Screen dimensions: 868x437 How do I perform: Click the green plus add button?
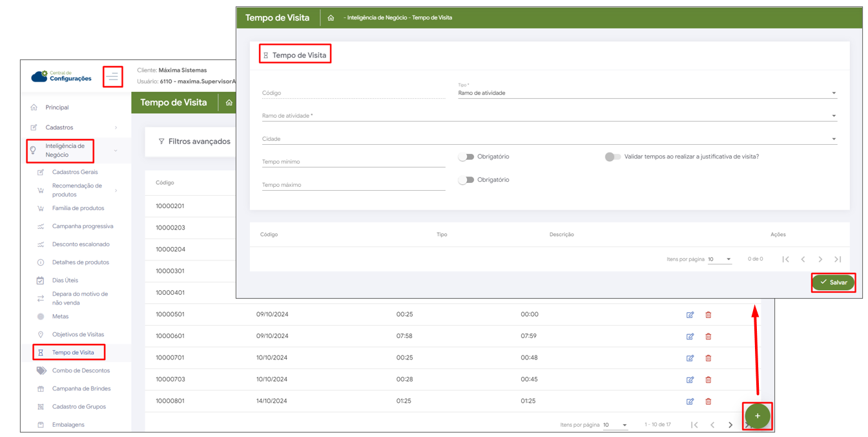(x=757, y=416)
